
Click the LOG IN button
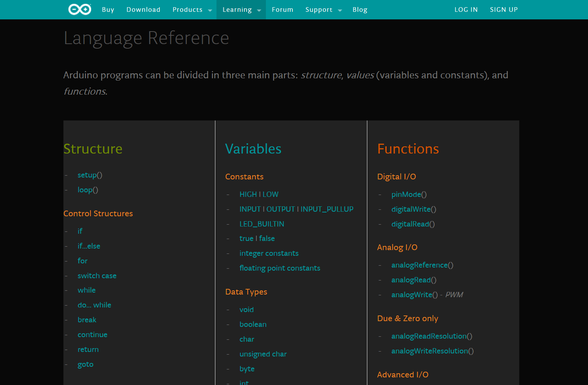[466, 10]
